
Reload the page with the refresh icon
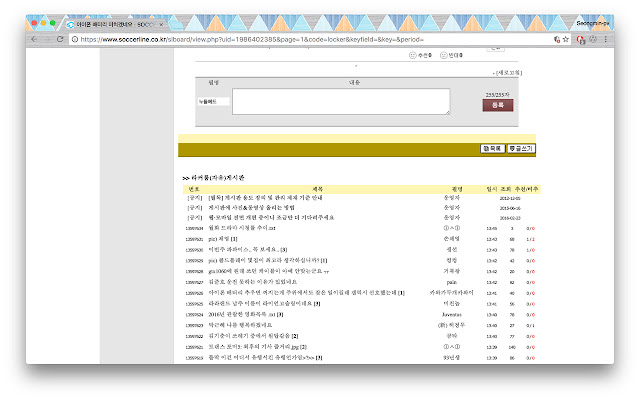[60, 39]
